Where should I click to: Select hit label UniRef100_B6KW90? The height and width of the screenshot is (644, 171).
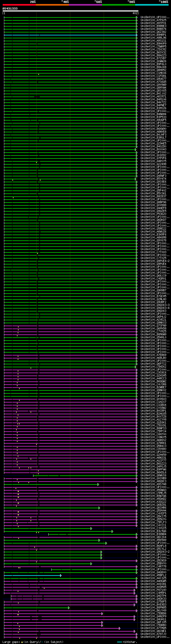(x=153, y=129)
